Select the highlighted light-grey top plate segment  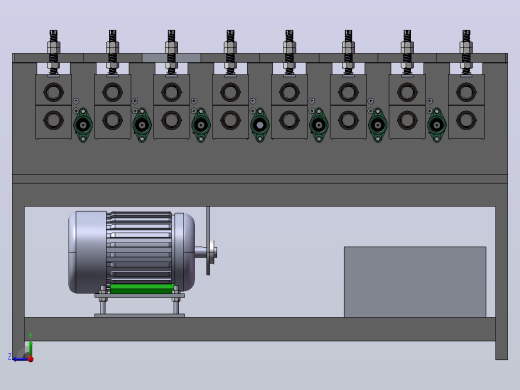coord(171,58)
